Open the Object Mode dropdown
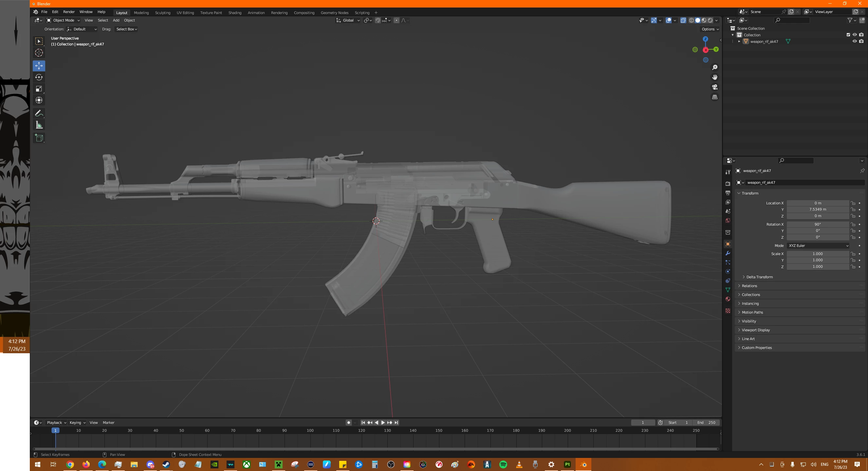Image resolution: width=868 pixels, height=471 pixels. pos(63,20)
